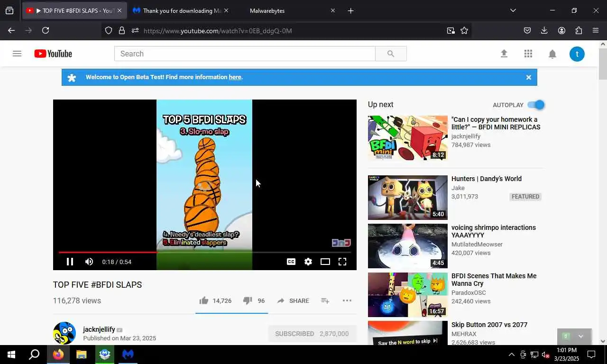Click the SUBSCRIBED button
Screen dimensions: 607x364
[x=312, y=334]
